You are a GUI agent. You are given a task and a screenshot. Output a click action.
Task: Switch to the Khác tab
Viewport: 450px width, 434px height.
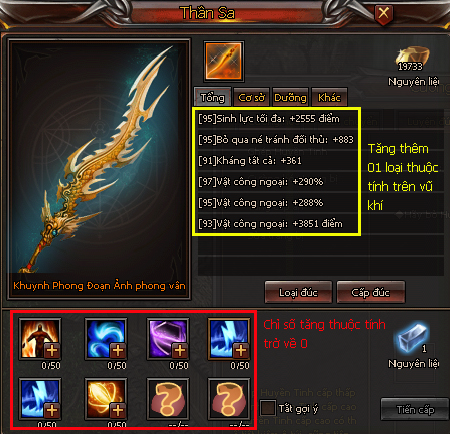tap(329, 97)
